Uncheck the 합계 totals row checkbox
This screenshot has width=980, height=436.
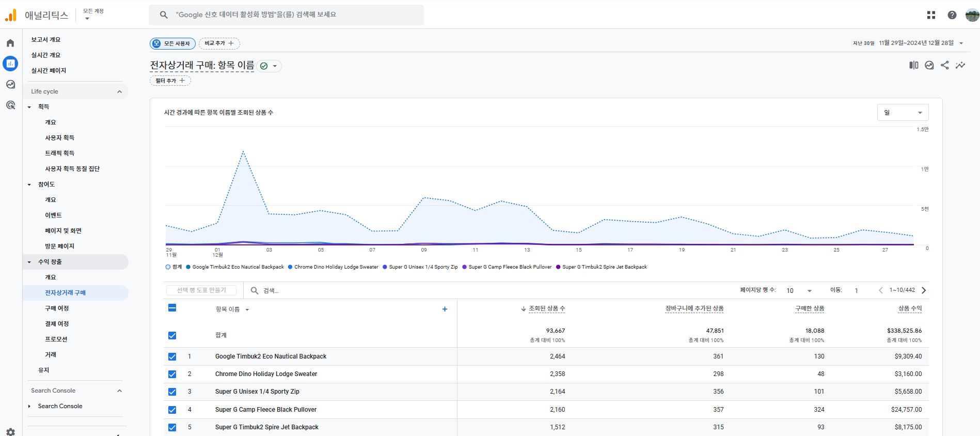point(172,336)
